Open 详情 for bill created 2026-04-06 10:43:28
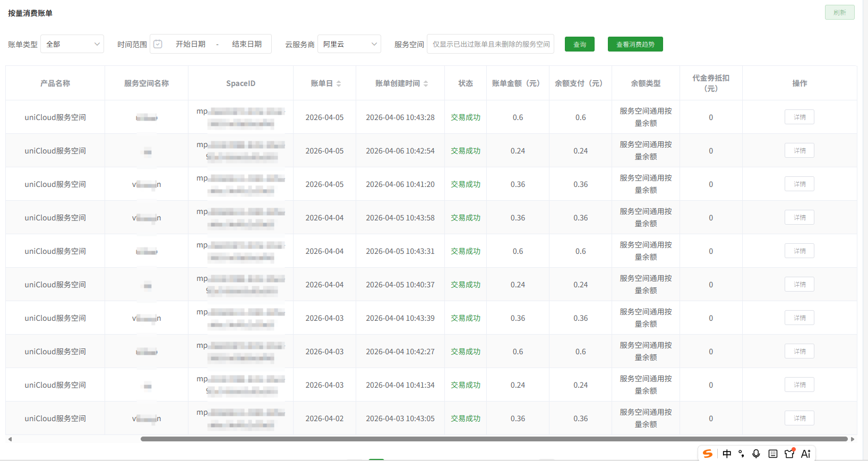The height and width of the screenshot is (461, 868). (799, 117)
